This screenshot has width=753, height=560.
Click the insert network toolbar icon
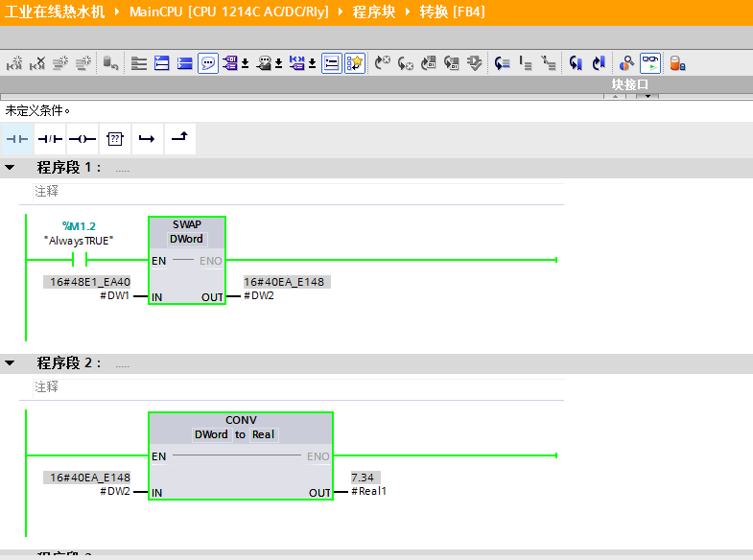[x=14, y=63]
